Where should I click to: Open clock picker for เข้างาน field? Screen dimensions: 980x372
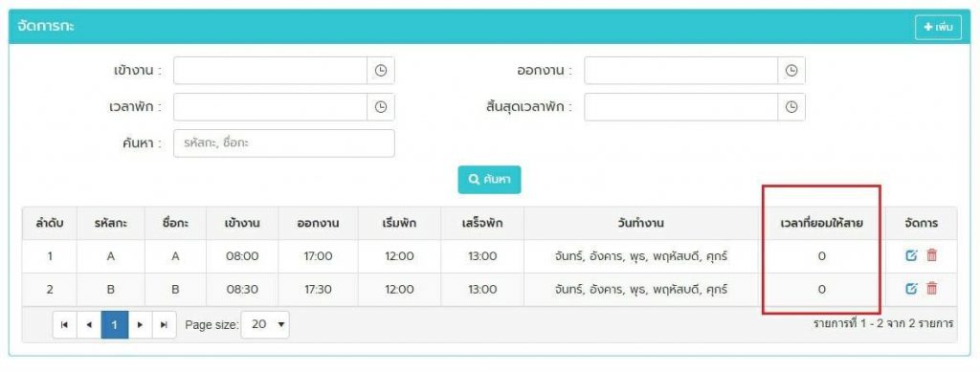(381, 71)
